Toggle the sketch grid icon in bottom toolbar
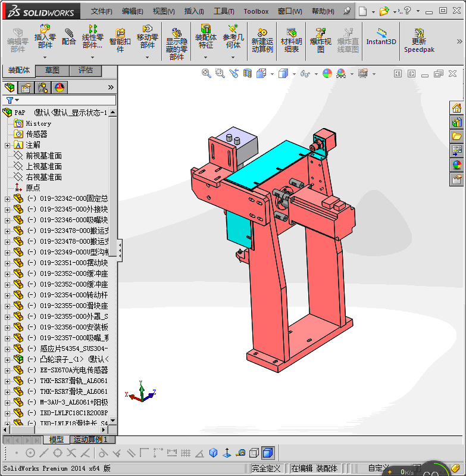This screenshot has width=466, height=476. tap(186, 453)
